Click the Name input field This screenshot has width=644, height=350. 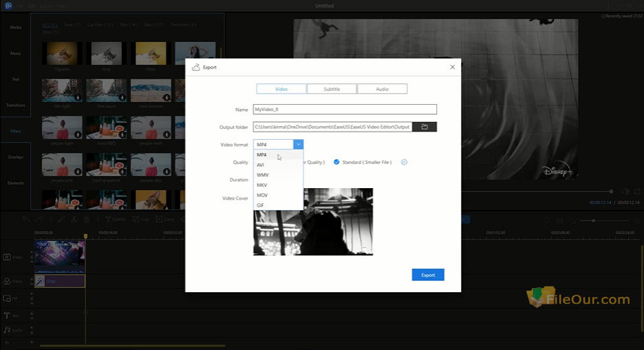coord(345,110)
